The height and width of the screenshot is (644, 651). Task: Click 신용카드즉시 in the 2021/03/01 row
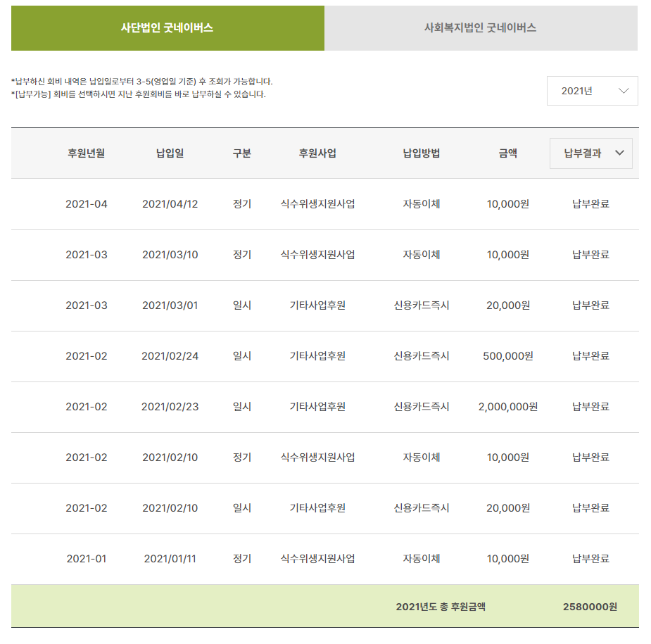click(x=422, y=305)
